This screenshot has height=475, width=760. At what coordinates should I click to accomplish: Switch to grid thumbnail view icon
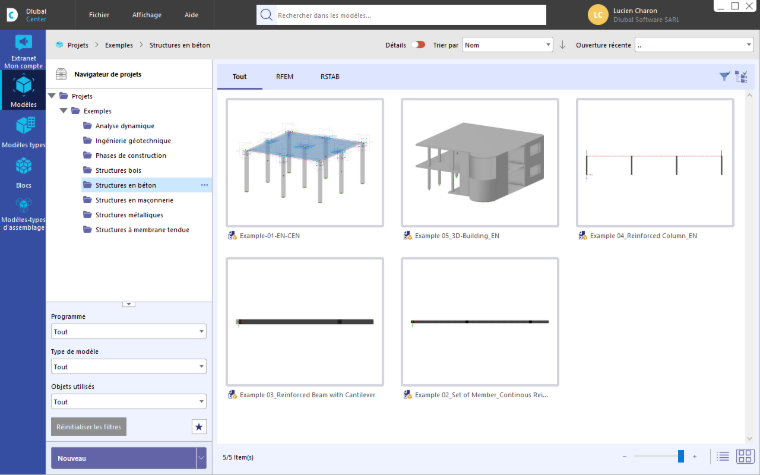[x=744, y=457]
